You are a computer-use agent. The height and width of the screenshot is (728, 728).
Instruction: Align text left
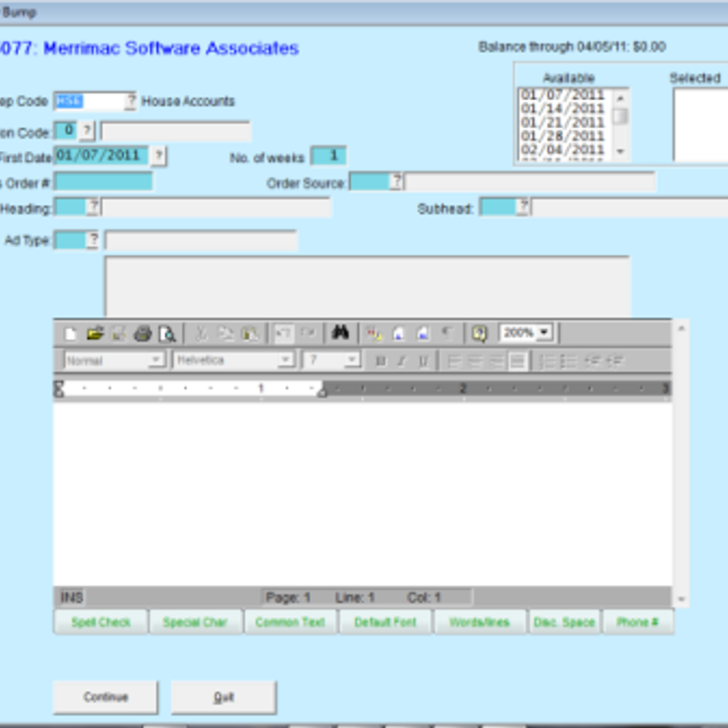point(454,361)
